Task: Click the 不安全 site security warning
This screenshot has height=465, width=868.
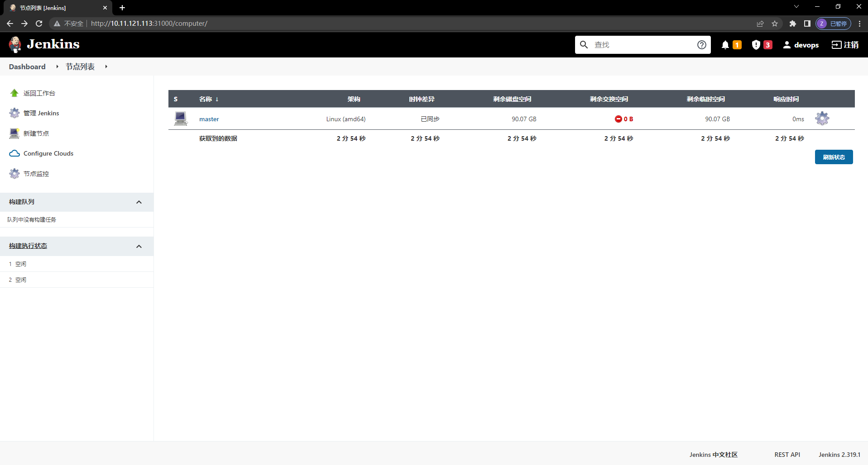Action: pos(69,24)
